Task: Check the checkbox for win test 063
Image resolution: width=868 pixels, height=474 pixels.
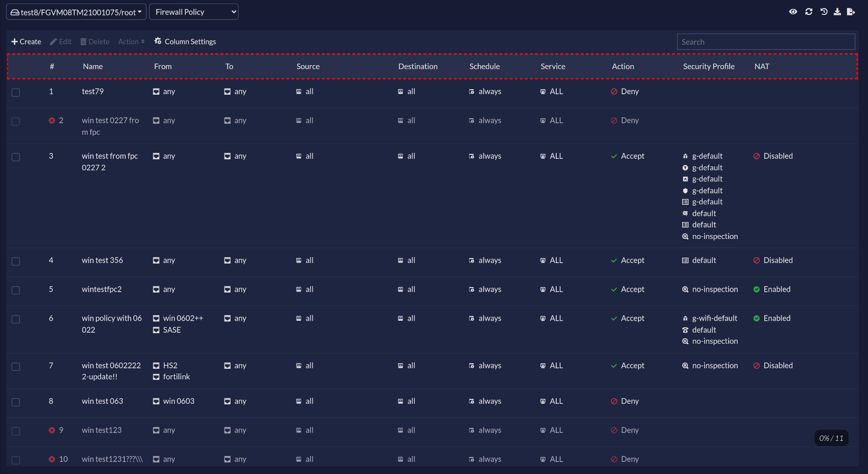Action: [16, 402]
